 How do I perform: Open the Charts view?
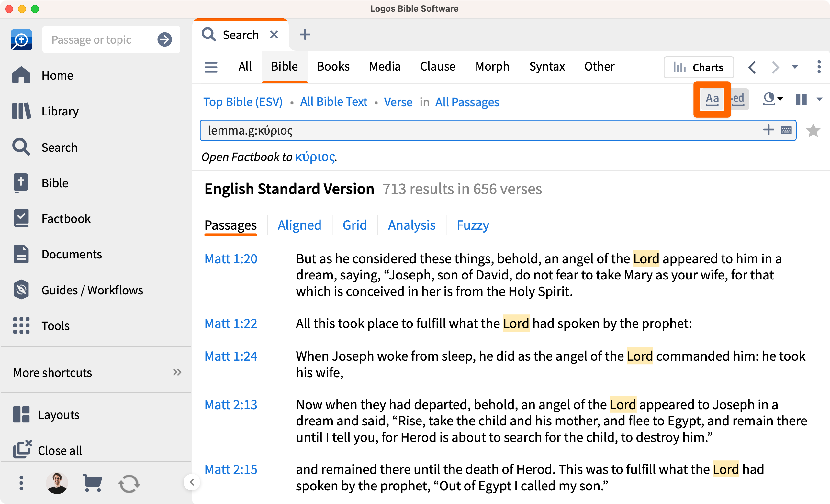(698, 67)
